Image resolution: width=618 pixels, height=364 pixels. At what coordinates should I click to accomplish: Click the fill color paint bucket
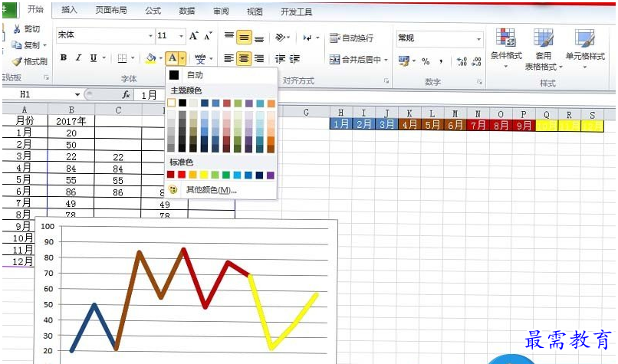click(x=150, y=58)
